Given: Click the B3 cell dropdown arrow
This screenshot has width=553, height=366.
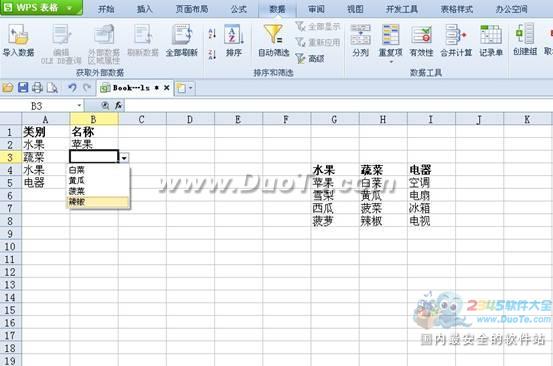Looking at the screenshot, I should point(124,158).
